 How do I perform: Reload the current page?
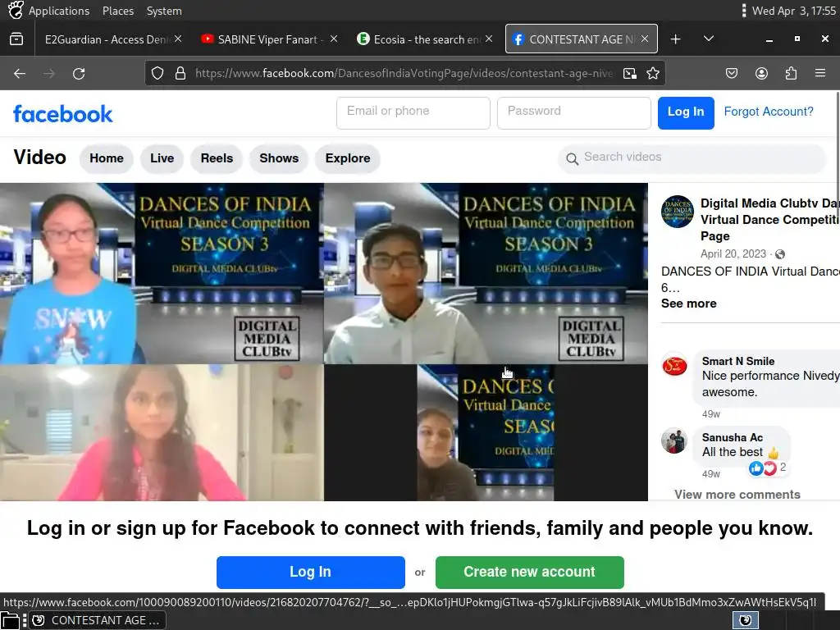tap(79, 73)
